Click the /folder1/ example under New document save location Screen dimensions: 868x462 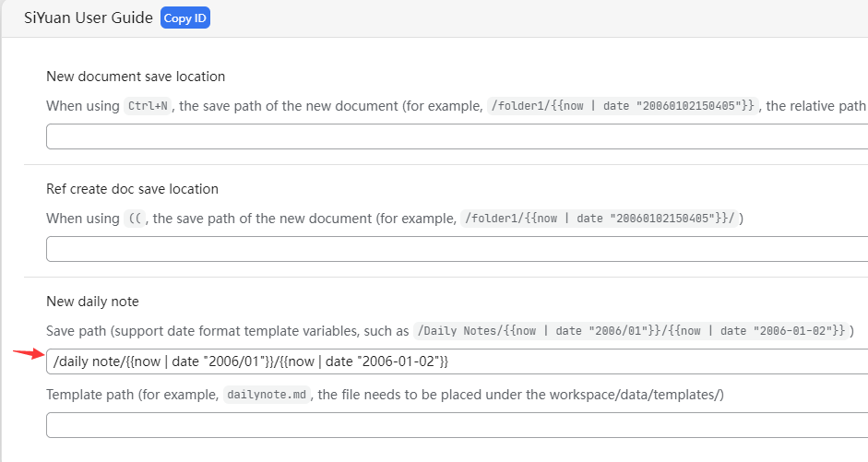tap(622, 106)
